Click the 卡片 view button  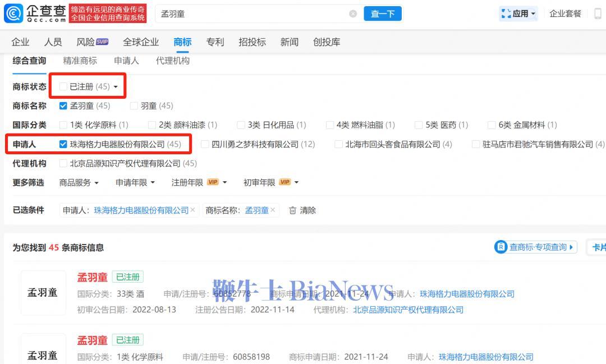point(598,247)
